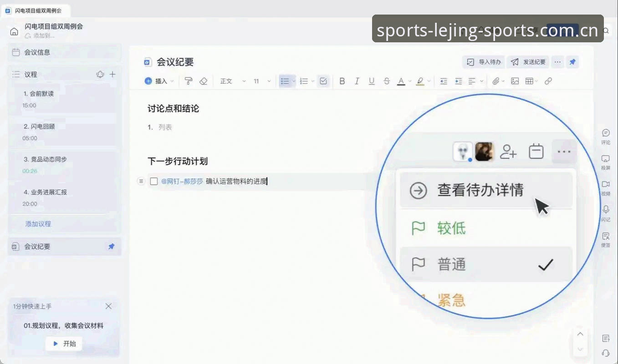This screenshot has height=364, width=618.
Task: Start a 视频 video call
Action: 606,187
